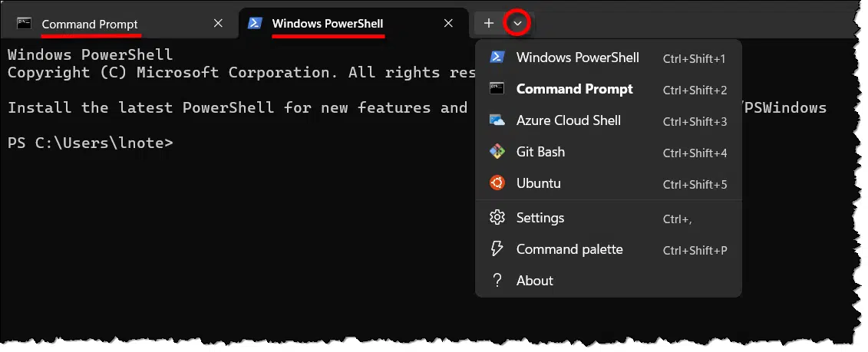Image resolution: width=868 pixels, height=352 pixels.
Task: Click the Azure Cloud Shell icon
Action: pos(497,120)
